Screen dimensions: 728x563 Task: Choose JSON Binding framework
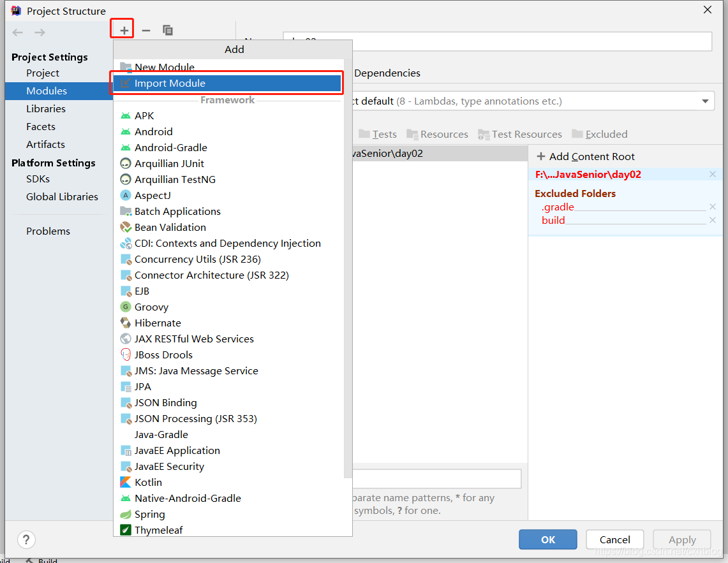click(x=228, y=402)
